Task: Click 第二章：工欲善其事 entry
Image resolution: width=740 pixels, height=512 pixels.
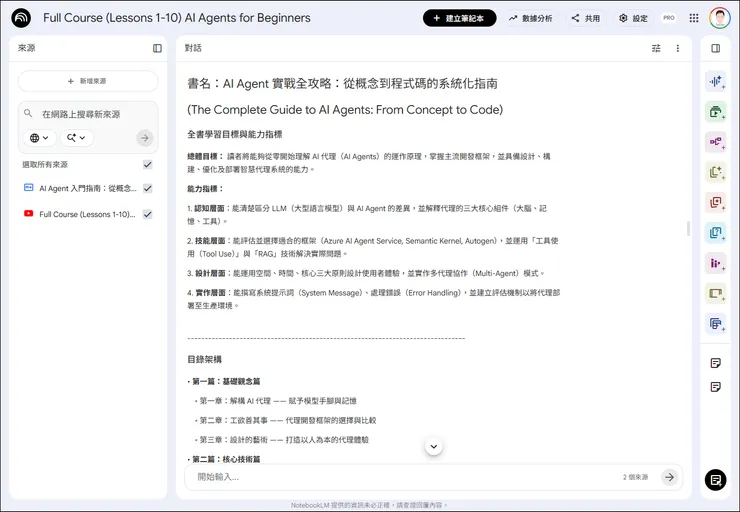Action: pos(287,420)
